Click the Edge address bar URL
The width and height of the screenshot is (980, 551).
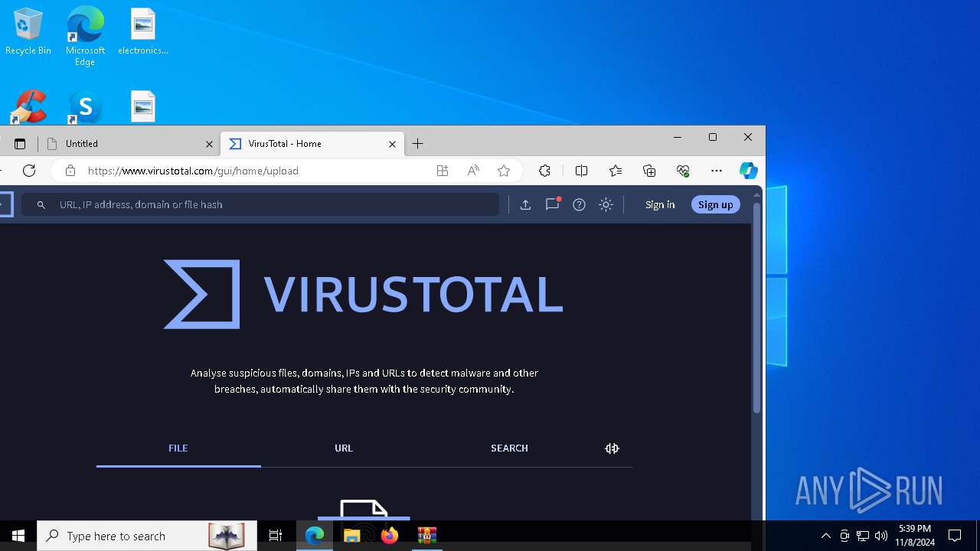tap(193, 171)
